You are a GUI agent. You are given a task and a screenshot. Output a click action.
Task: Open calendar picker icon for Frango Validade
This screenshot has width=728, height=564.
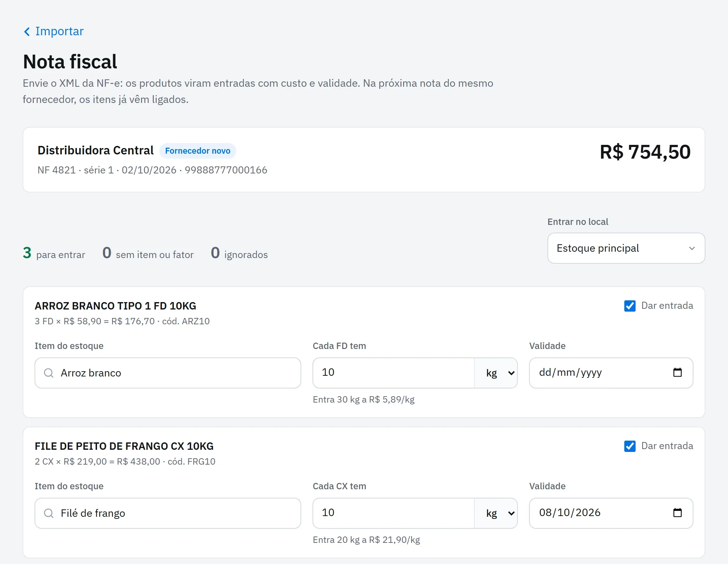tap(678, 513)
